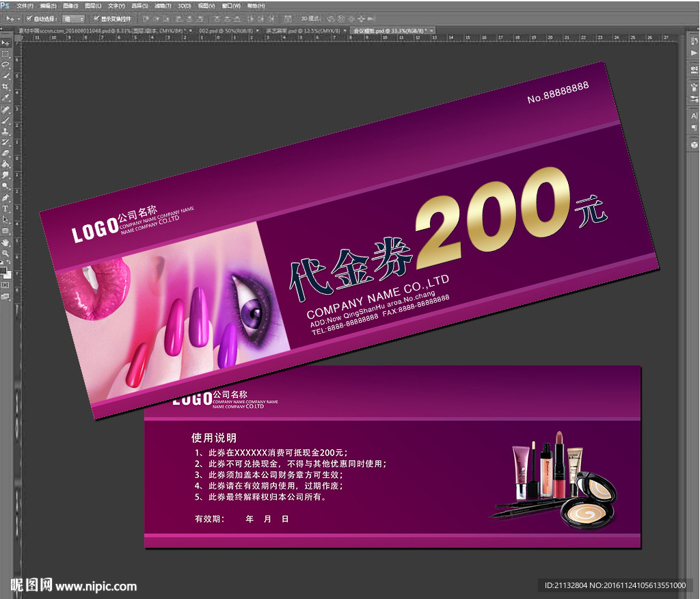700x599 pixels.
Task: Open the 图层(L) menu
Action: click(93, 5)
